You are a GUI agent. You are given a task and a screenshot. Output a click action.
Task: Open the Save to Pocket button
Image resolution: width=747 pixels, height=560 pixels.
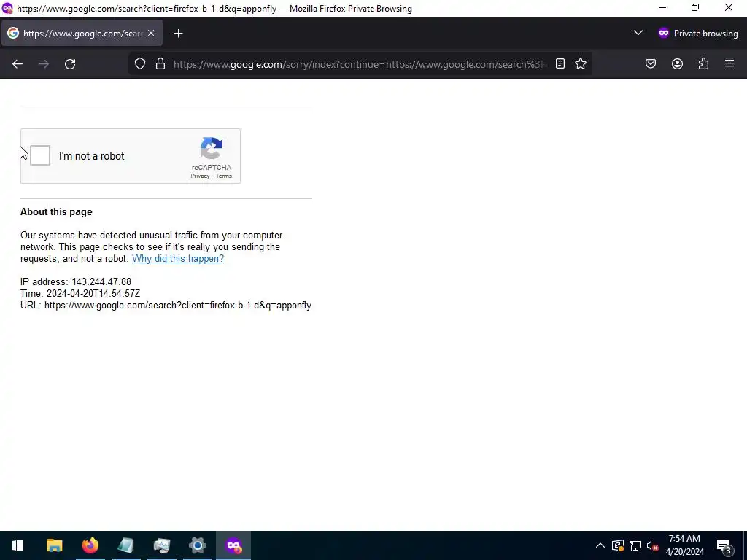coord(650,64)
